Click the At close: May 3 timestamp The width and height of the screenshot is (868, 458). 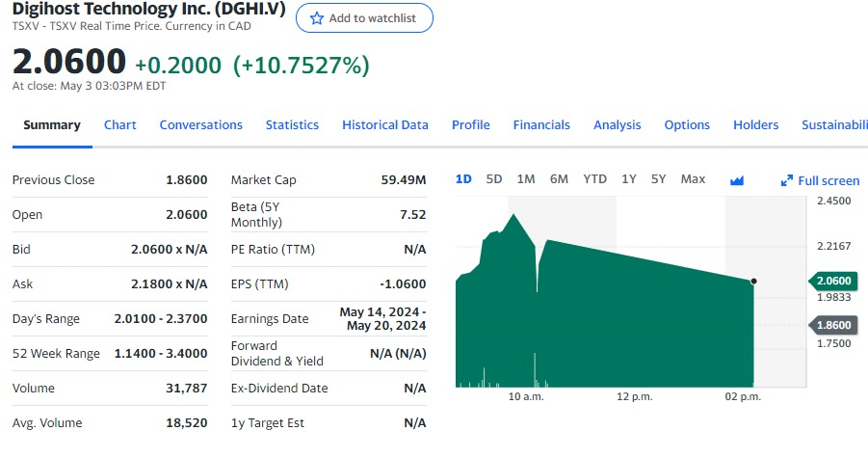90,86
